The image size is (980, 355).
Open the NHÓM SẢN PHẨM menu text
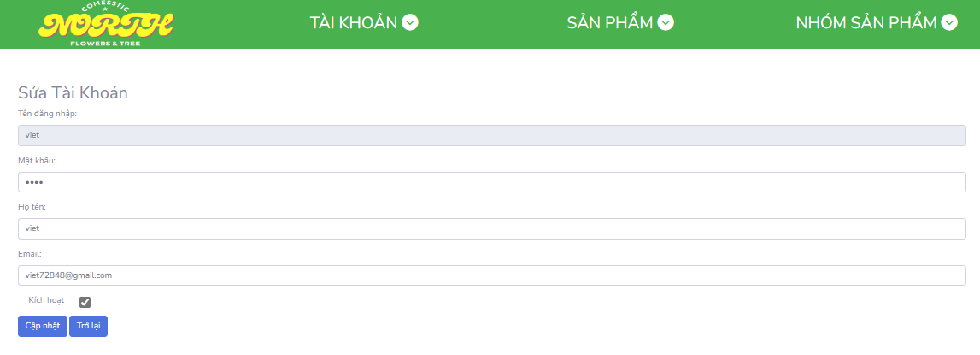(x=866, y=22)
